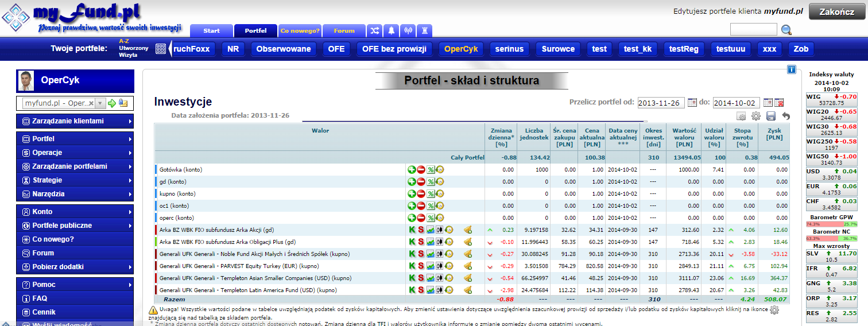The width and height of the screenshot is (868, 326).
Task: Sort portfolios by Utworzony
Action: coord(133,48)
